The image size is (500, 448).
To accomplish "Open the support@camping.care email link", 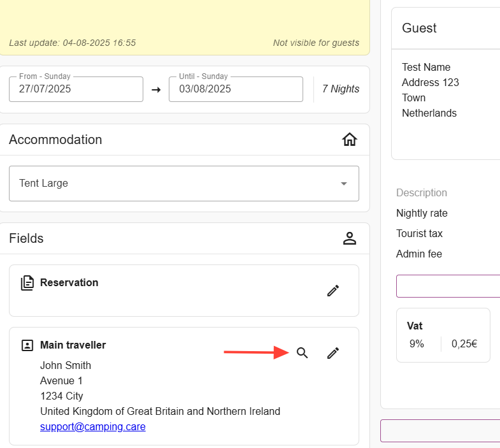I will tap(92, 426).
